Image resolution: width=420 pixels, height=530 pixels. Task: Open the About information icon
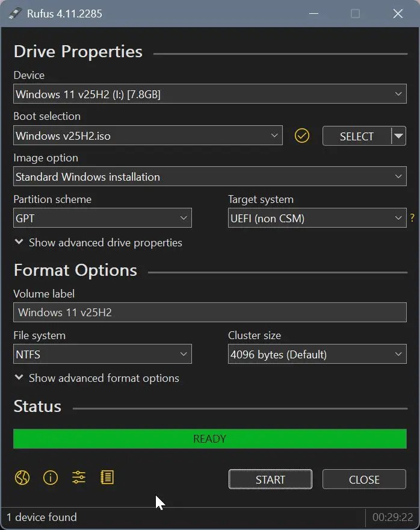pos(51,478)
